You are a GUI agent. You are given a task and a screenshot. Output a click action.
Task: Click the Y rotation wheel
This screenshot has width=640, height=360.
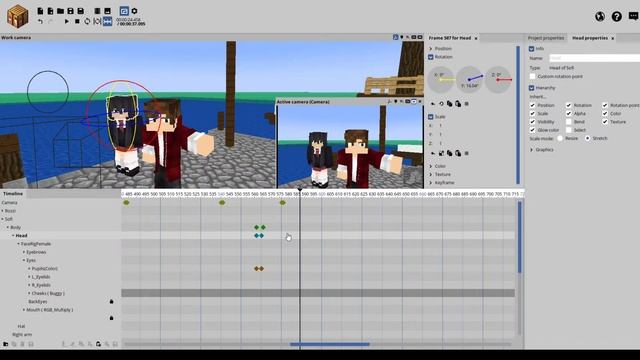click(469, 80)
